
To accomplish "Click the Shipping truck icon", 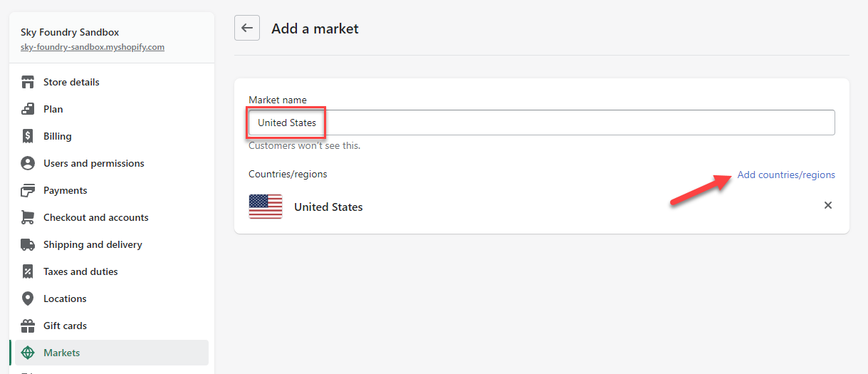I will [x=28, y=244].
